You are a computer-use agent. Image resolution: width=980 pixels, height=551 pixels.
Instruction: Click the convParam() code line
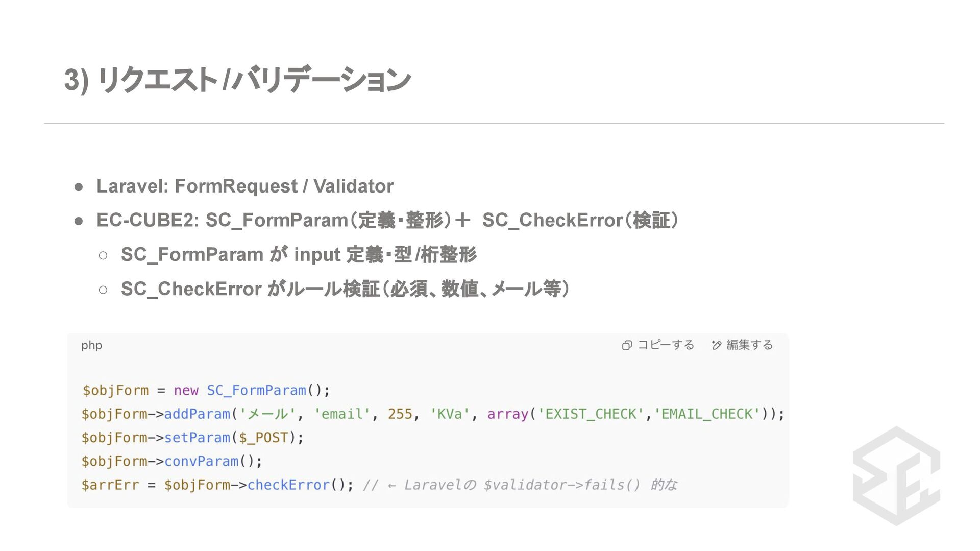(172, 461)
